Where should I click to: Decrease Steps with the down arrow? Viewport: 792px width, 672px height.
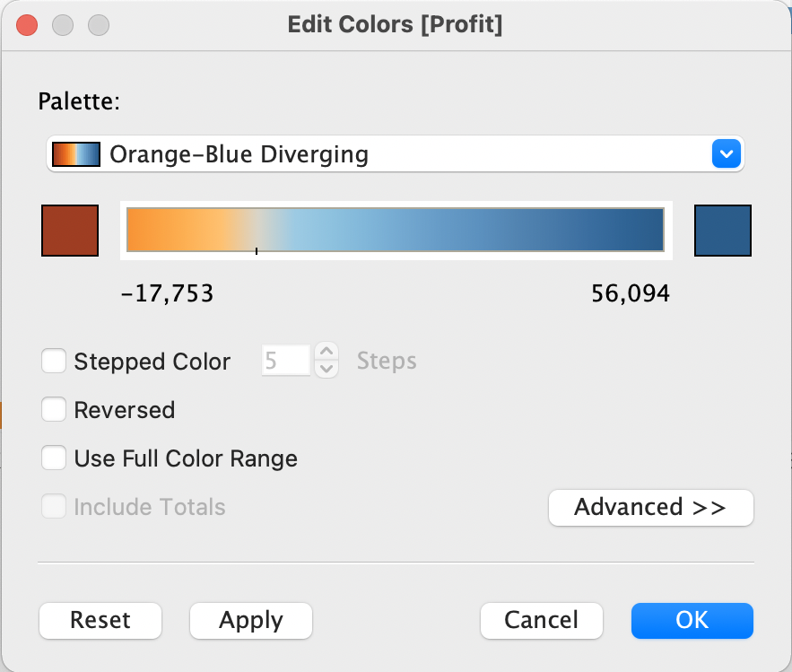tap(326, 369)
